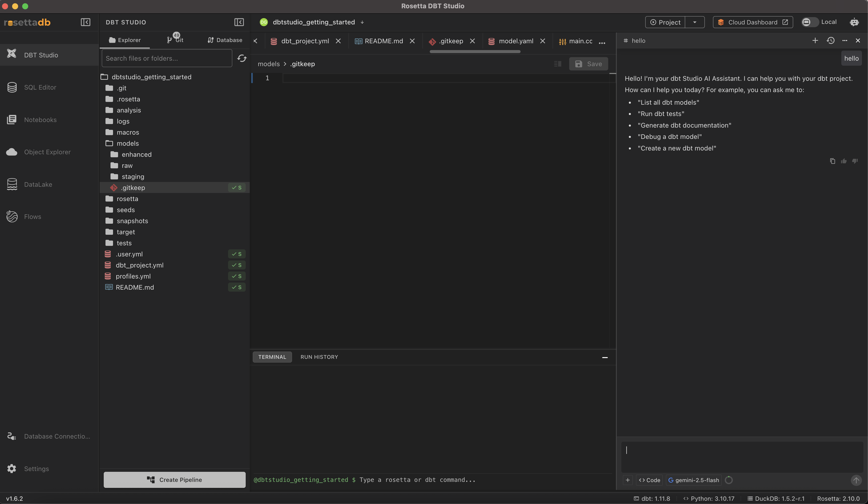Focus the Search files or folders field
868x504 pixels.
point(167,58)
